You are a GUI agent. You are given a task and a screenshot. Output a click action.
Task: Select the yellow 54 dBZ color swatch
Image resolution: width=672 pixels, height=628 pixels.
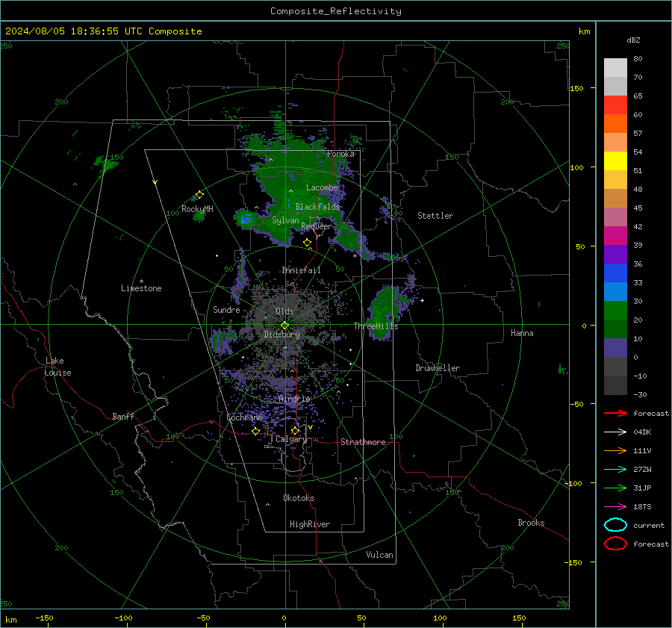tap(615, 161)
